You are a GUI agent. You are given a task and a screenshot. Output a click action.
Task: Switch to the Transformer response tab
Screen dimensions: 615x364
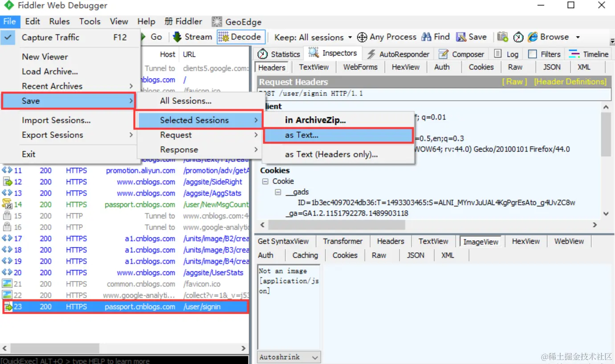pos(343,241)
